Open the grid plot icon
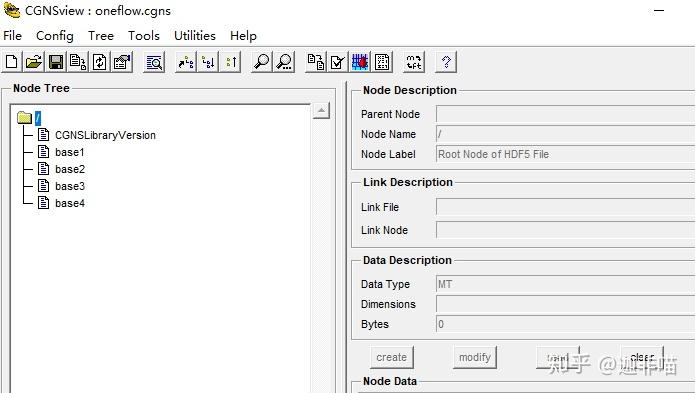695x393 pixels. 360,62
